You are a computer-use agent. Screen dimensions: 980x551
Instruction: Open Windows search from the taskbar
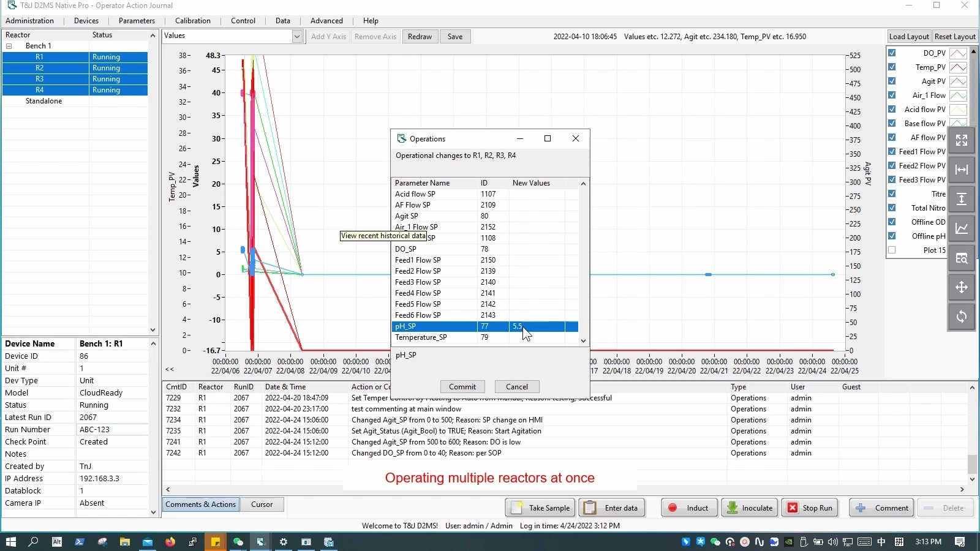pyautogui.click(x=34, y=542)
